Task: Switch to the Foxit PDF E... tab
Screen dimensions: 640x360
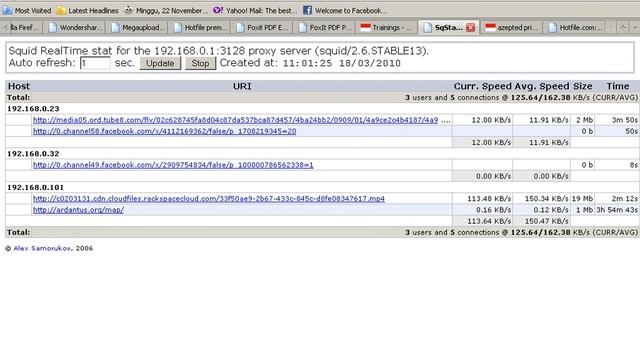Action: pos(262,28)
